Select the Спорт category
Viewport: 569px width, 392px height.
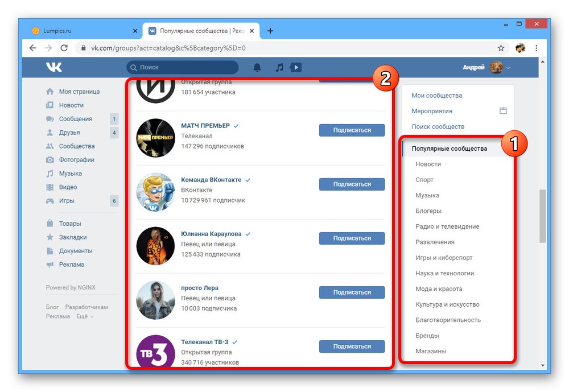click(x=424, y=180)
